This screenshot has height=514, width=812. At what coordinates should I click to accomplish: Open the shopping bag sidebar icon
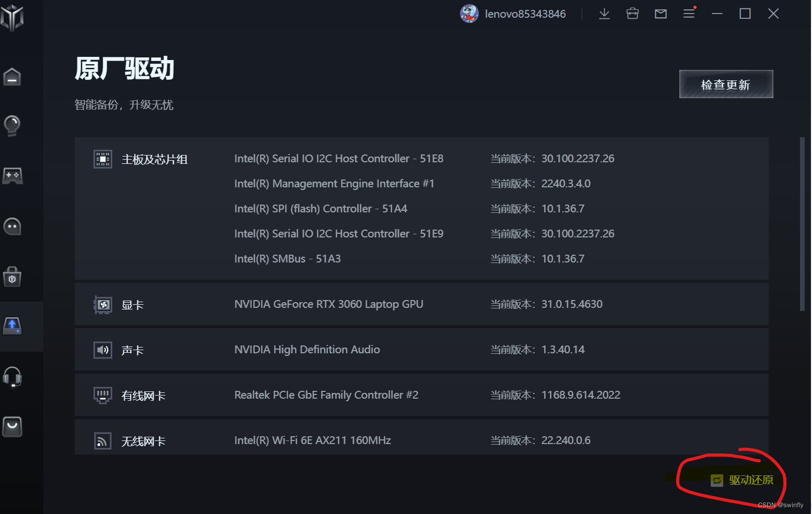pos(12,427)
